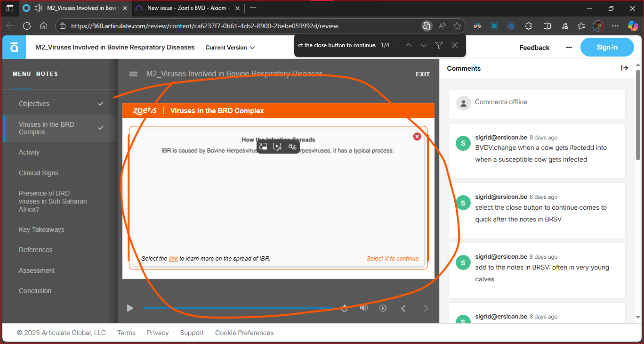Image resolution: width=644 pixels, height=344 pixels.
Task: Select Clinical Signs in the menu
Action: 39,173
